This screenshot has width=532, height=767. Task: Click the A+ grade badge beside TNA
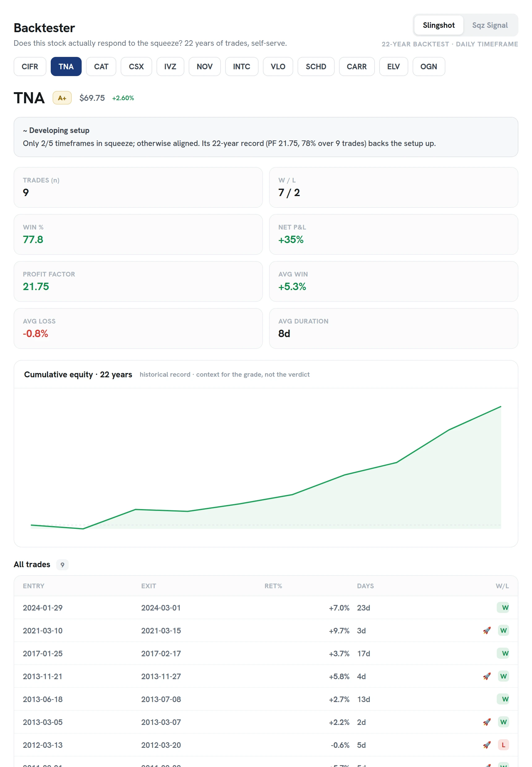tap(62, 98)
